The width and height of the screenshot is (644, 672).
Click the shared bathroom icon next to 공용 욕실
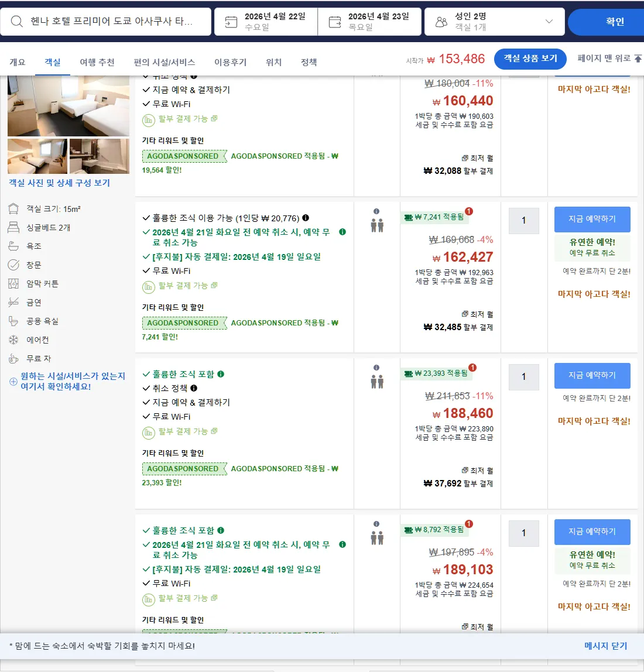point(13,321)
